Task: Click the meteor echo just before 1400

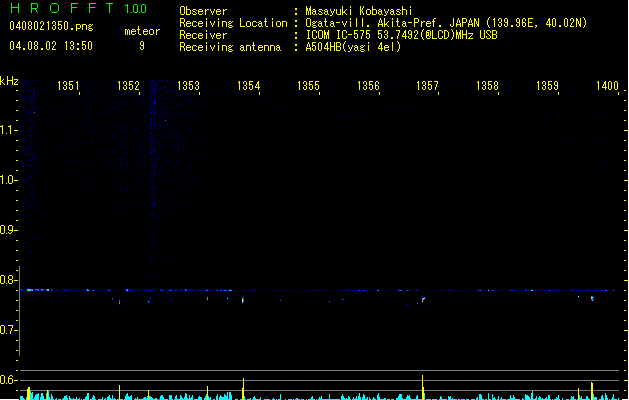Action: coord(592,298)
